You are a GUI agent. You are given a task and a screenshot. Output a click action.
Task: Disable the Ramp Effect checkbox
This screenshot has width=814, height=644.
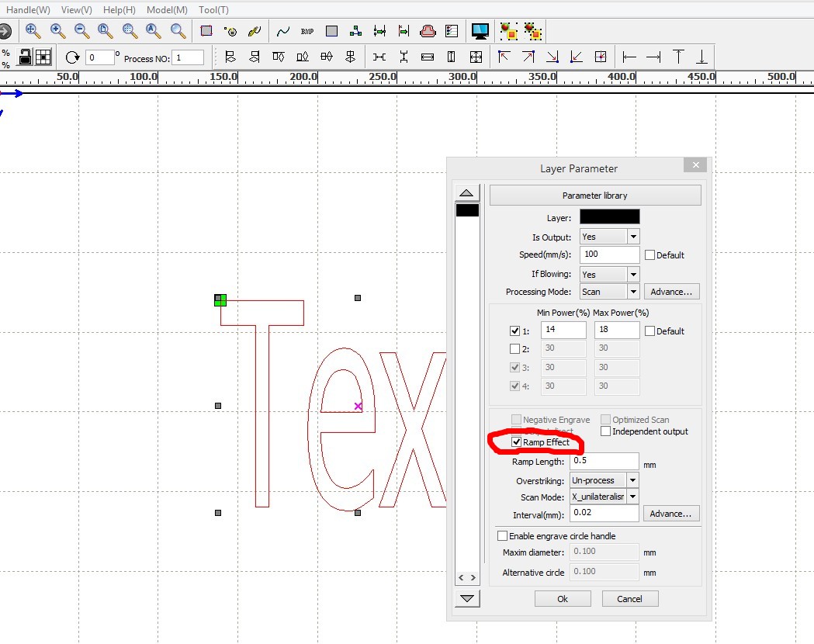coord(517,442)
